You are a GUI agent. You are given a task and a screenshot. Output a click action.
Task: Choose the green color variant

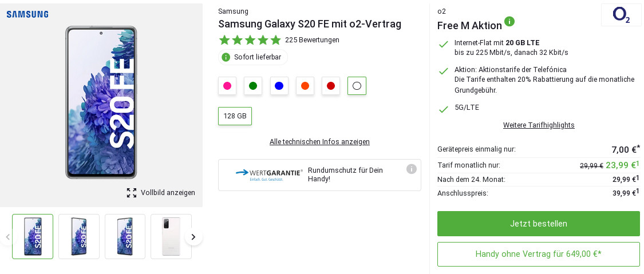click(253, 86)
